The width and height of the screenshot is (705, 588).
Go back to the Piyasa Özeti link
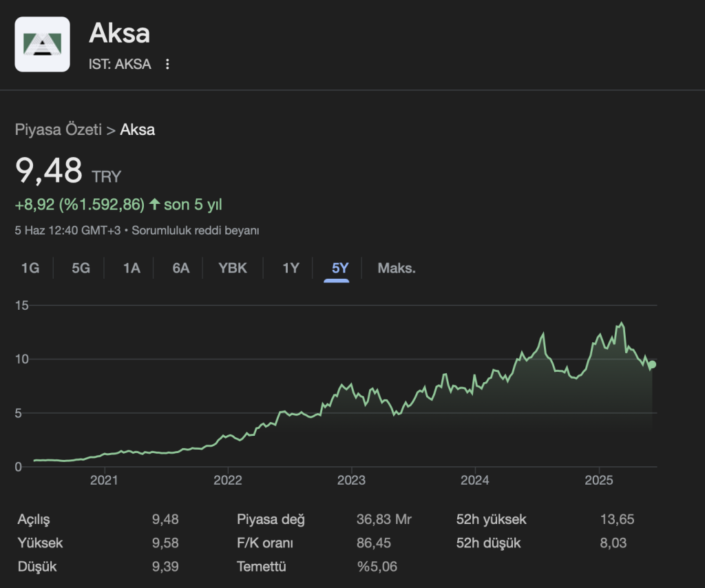tap(58, 129)
